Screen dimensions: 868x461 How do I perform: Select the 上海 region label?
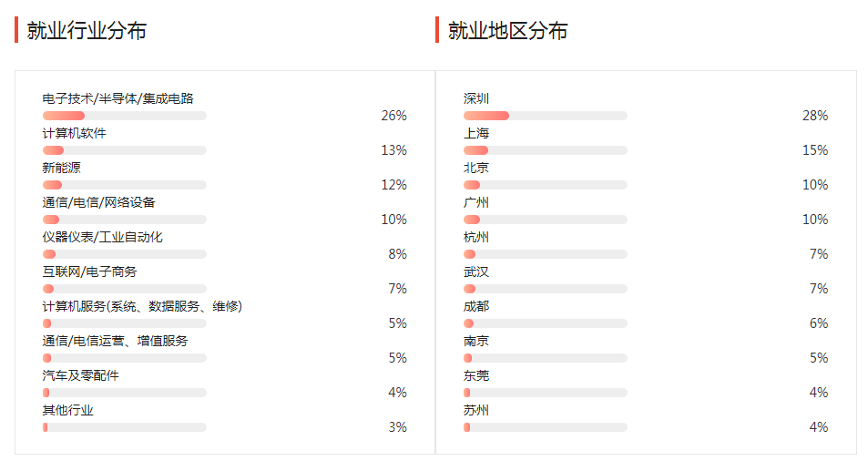tap(476, 133)
